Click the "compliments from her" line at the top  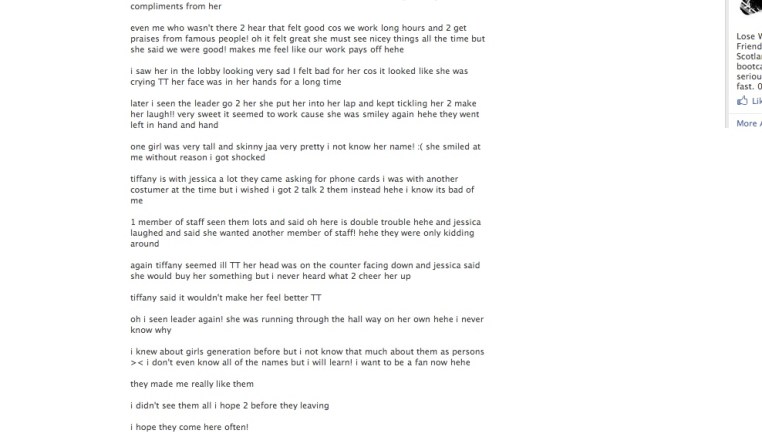[x=176, y=6]
